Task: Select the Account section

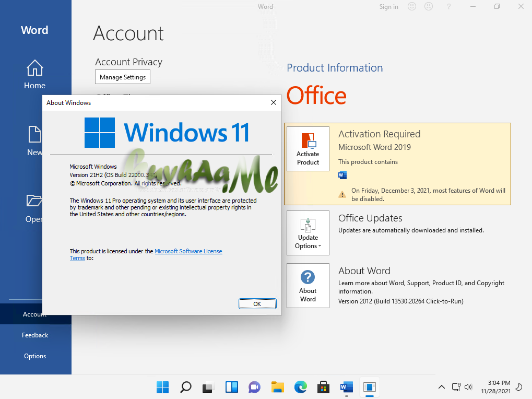Action: (x=34, y=314)
